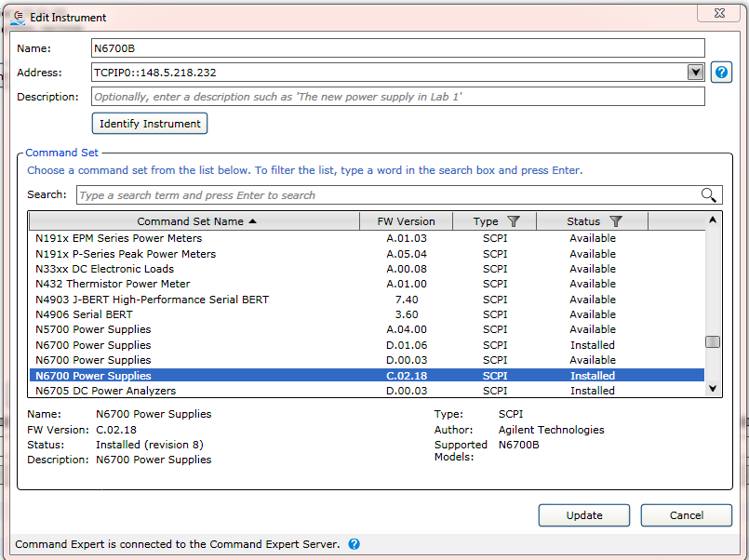Click the address help question mark icon
This screenshot has width=749, height=560.
pos(721,73)
